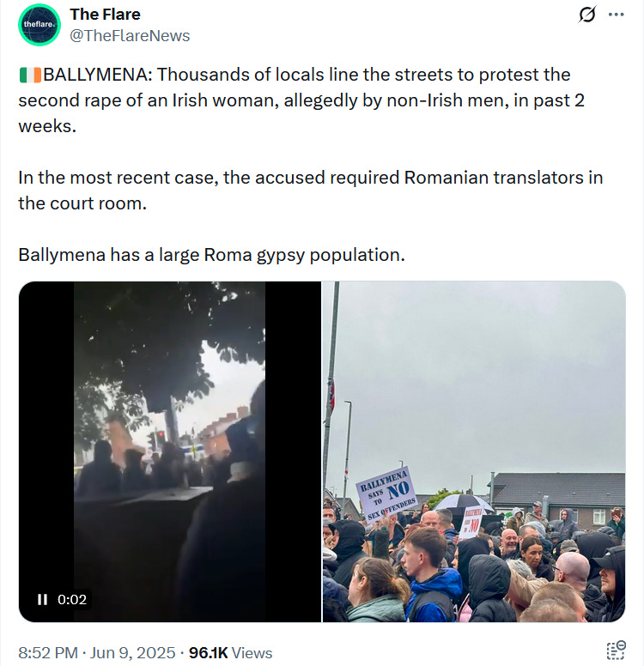Click the 0:02 video timestamp
Screen dimensions: 644x666
(x=72, y=599)
